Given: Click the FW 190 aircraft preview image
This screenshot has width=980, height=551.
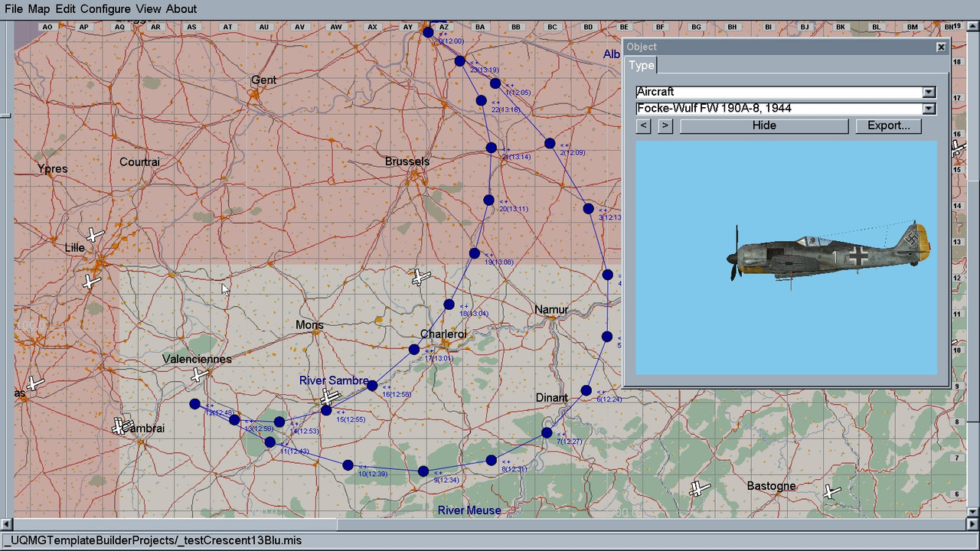Looking at the screenshot, I should click(786, 257).
